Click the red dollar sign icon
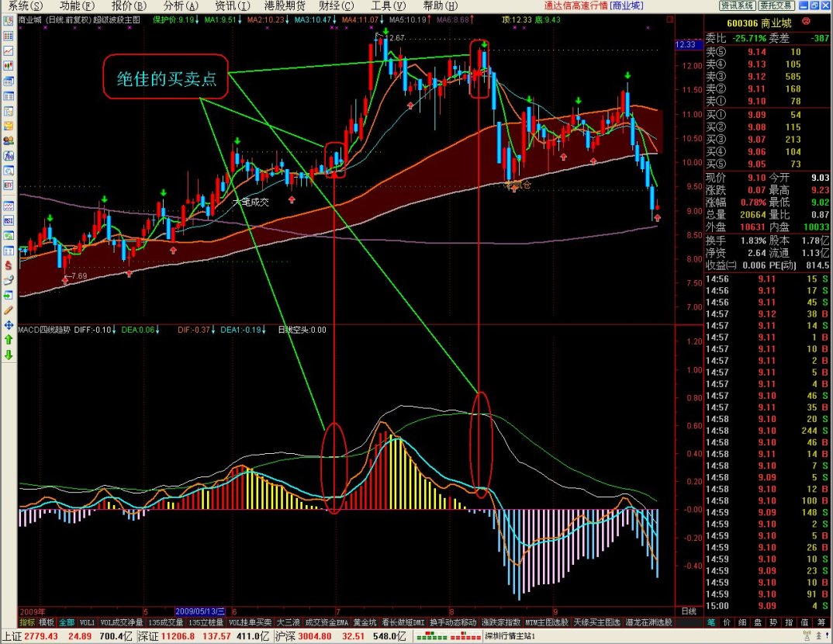 [x=9, y=265]
